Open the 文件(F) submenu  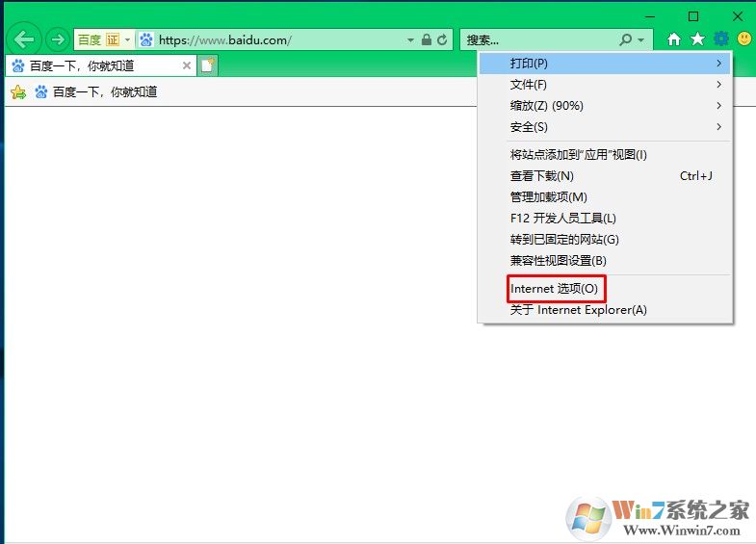[605, 85]
